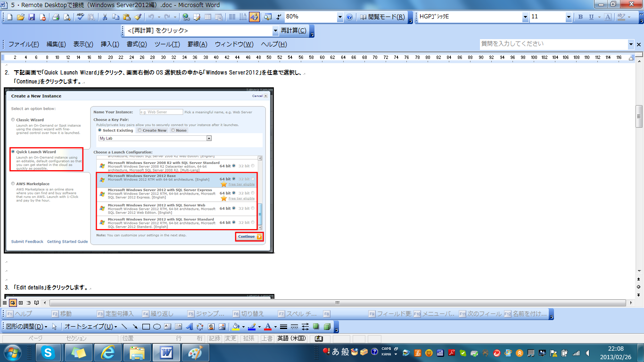
Task: Select the Line drawing tool
Action: point(124,326)
